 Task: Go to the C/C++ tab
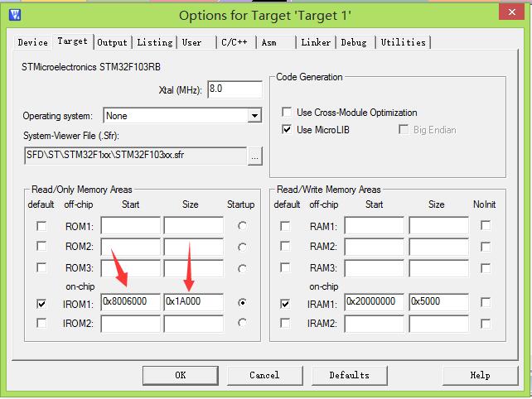pyautogui.click(x=235, y=42)
